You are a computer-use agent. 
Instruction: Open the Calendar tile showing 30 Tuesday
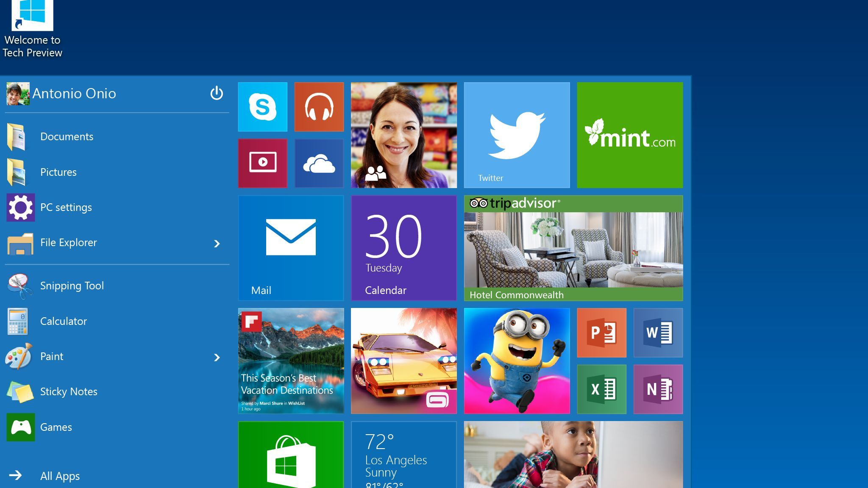click(403, 248)
